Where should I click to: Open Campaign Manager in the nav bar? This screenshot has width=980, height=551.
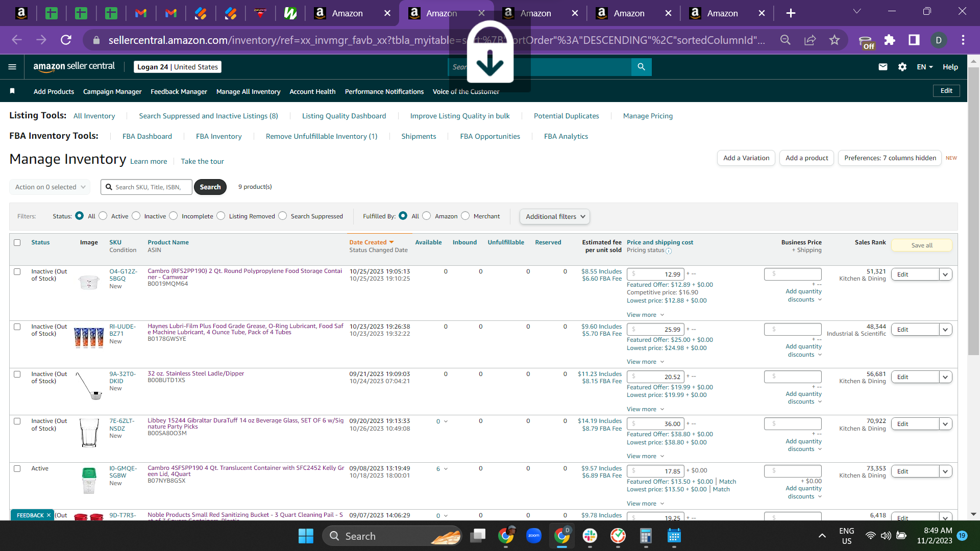(x=112, y=91)
